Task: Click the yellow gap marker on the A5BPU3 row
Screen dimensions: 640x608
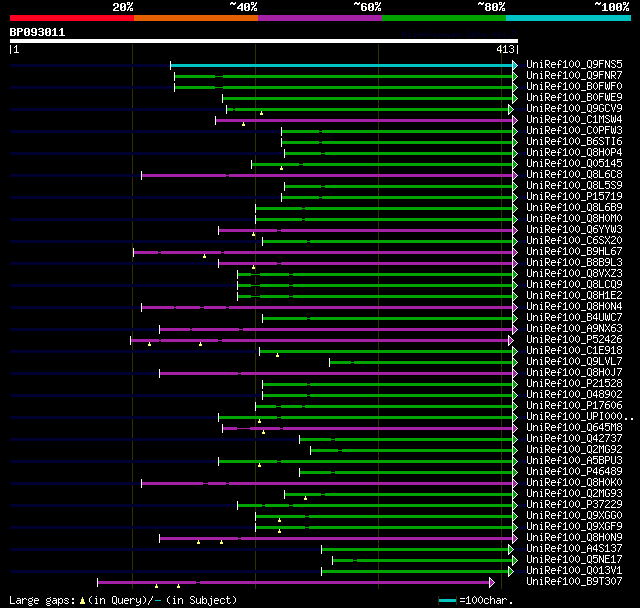Action: (x=259, y=465)
